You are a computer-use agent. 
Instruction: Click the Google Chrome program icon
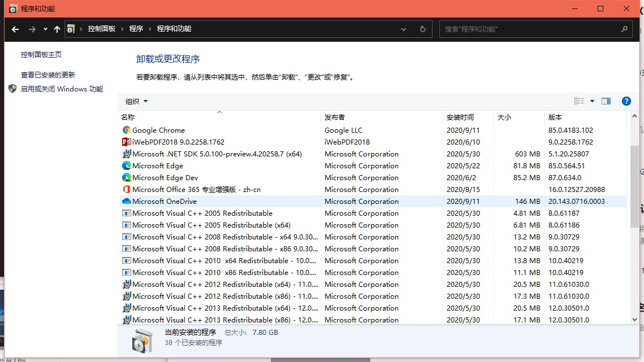point(127,130)
